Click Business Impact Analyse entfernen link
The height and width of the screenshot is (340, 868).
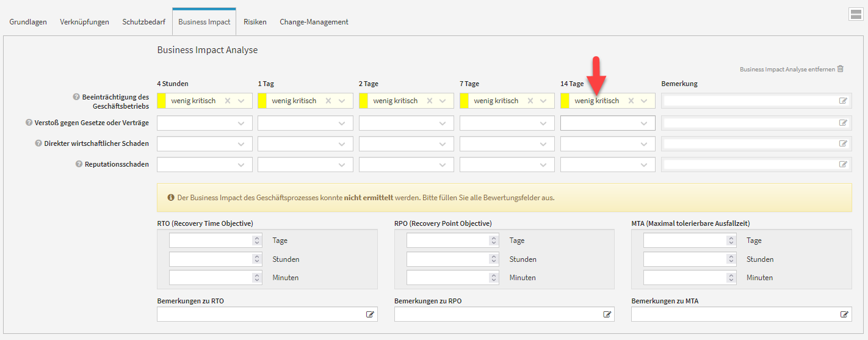[787, 70]
